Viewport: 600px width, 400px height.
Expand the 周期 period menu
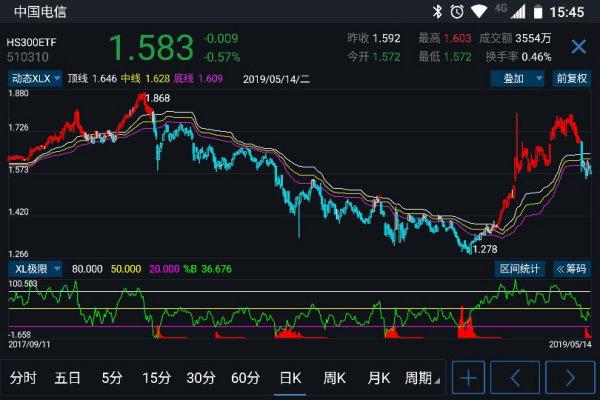point(423,378)
